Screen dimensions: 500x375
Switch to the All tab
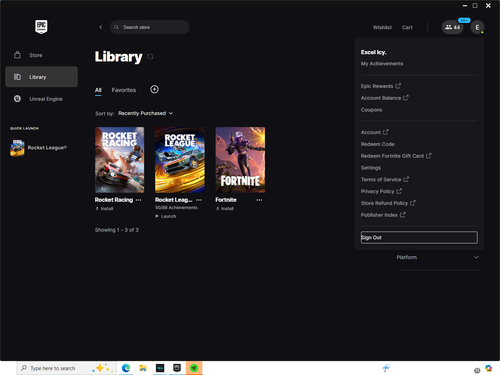pos(98,90)
